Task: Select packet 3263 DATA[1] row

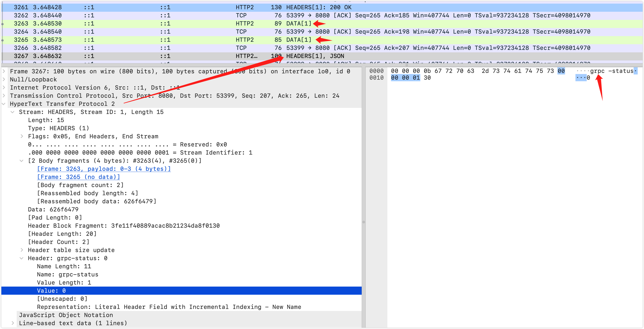Action: [299, 23]
